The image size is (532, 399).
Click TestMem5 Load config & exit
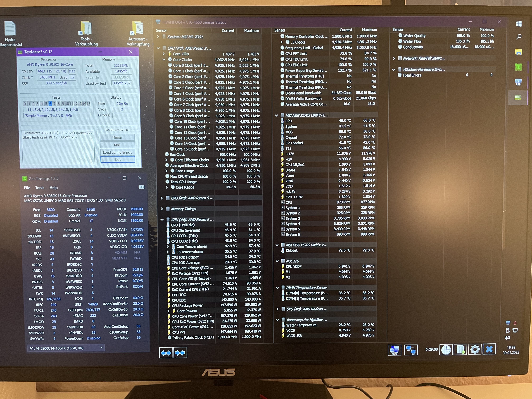[117, 152]
